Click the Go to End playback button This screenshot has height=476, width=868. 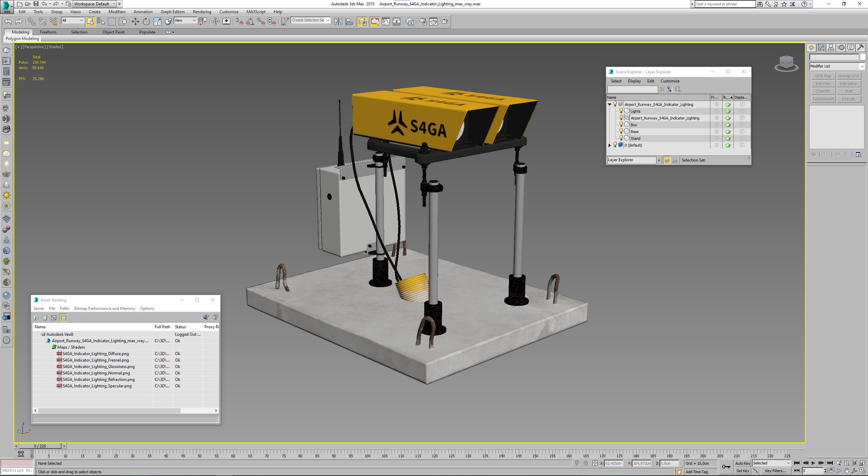(x=830, y=463)
